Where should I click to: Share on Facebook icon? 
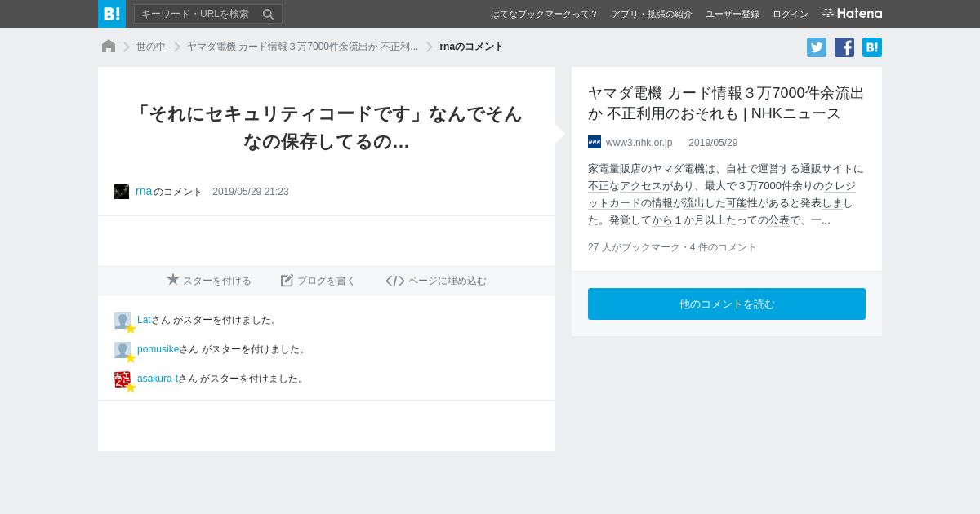844,47
